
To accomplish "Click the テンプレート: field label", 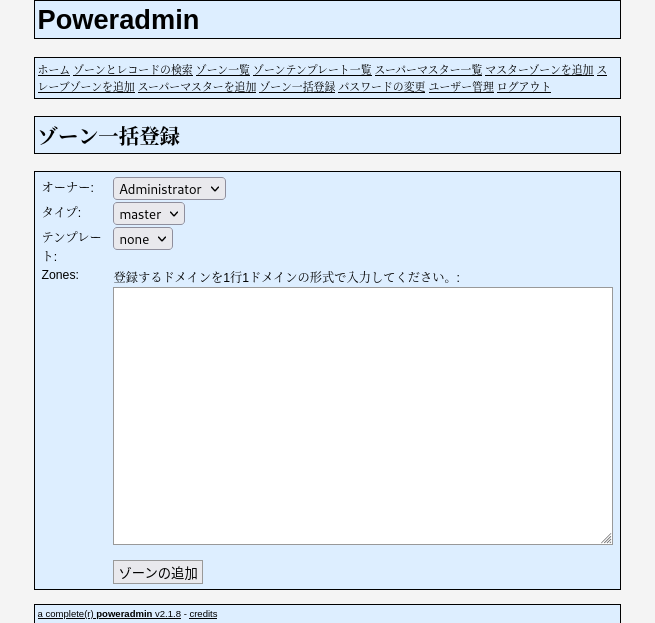I will [x=71, y=246].
